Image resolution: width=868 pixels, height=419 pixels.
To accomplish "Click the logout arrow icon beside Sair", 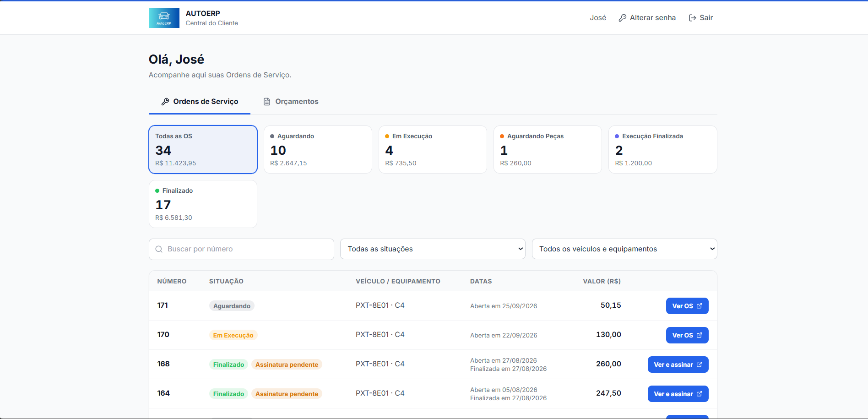I will pyautogui.click(x=693, y=18).
